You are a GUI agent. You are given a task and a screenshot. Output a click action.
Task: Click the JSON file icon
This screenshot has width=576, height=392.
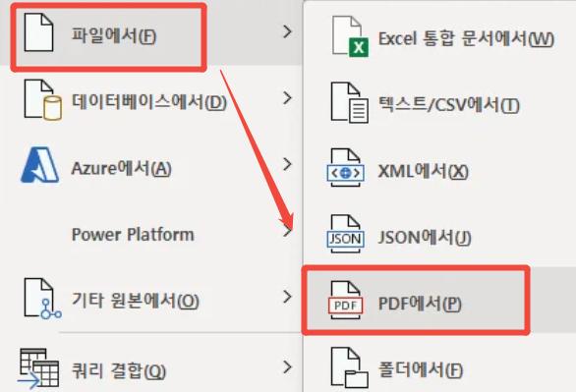tap(345, 234)
